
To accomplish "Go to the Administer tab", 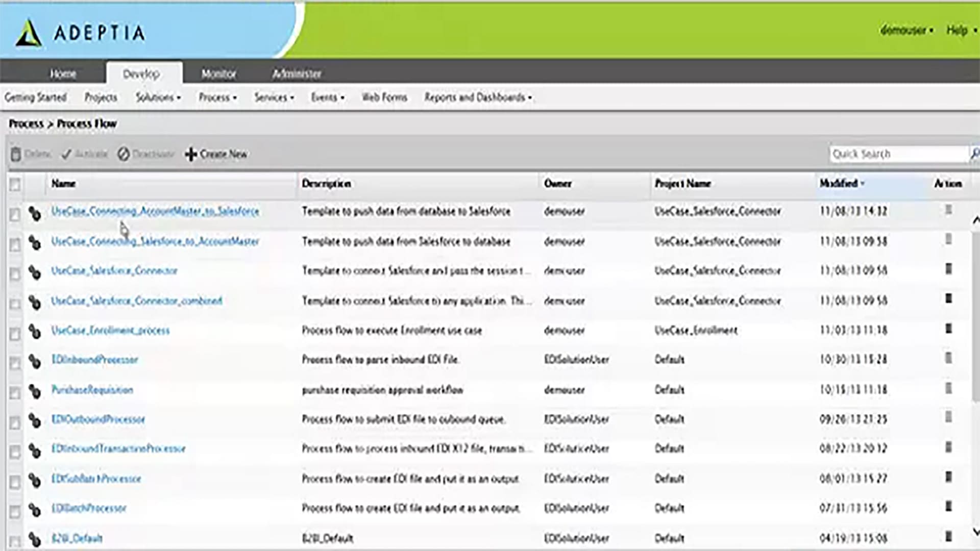I will [x=297, y=74].
